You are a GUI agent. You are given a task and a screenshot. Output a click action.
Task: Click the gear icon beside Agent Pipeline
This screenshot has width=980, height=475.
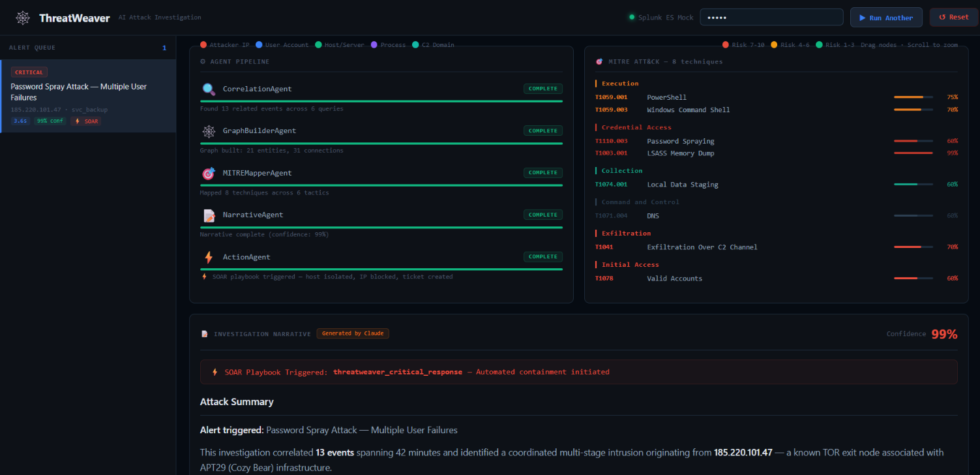(x=203, y=61)
